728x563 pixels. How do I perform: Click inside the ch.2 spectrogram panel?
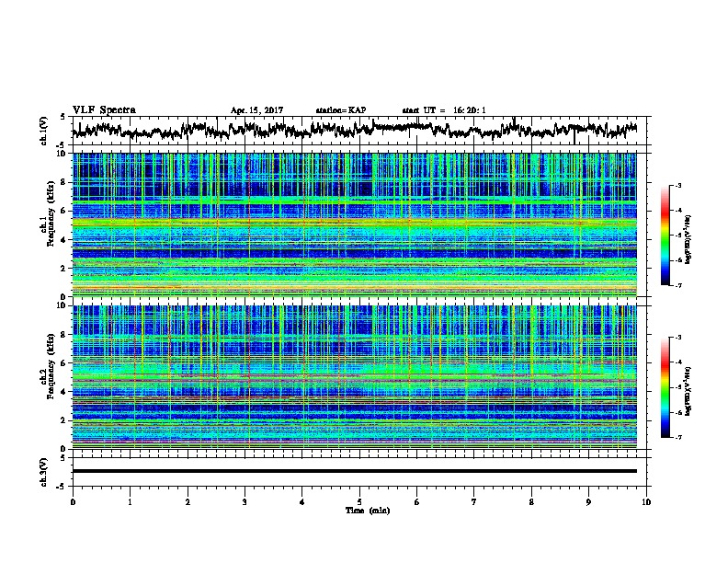[x=354, y=377]
